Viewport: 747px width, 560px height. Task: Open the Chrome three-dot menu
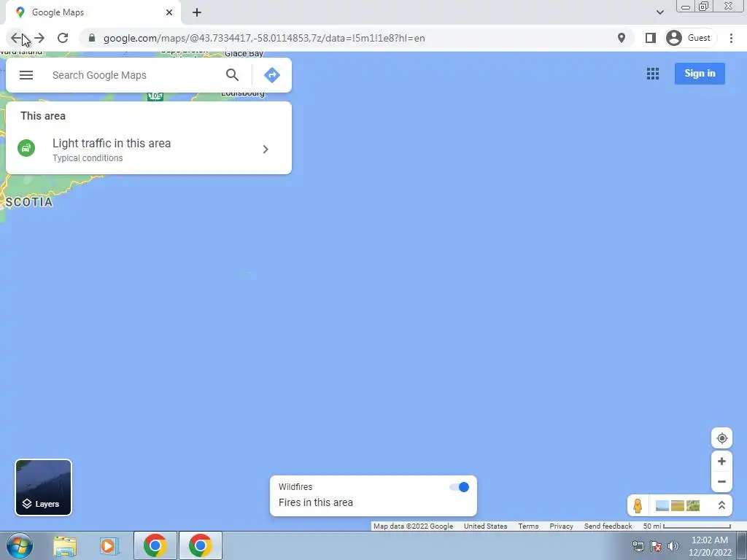tap(731, 38)
